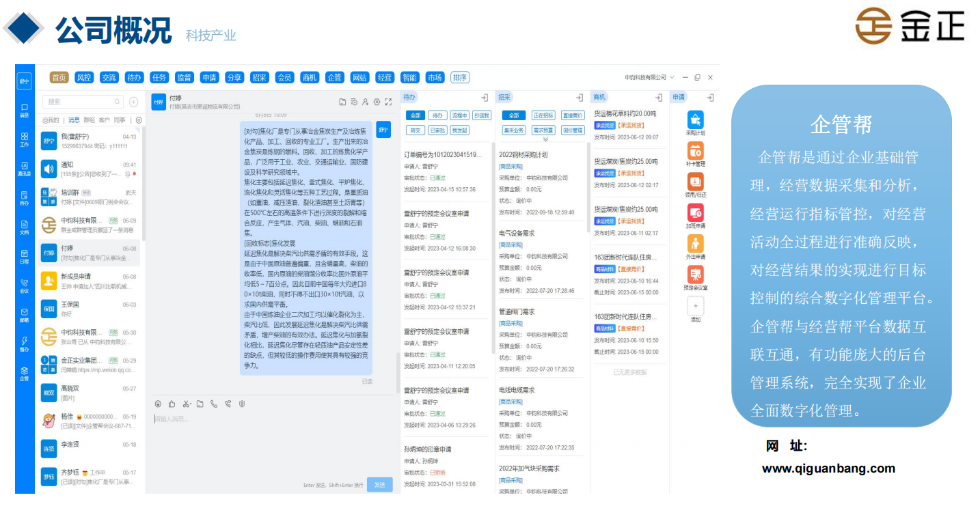This screenshot has height=519, width=980.
Task: Click the 搜索 search box
Action: 83,102
